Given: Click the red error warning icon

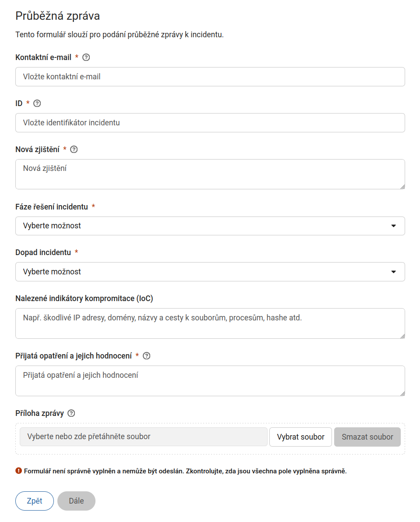Looking at the screenshot, I should click(19, 471).
